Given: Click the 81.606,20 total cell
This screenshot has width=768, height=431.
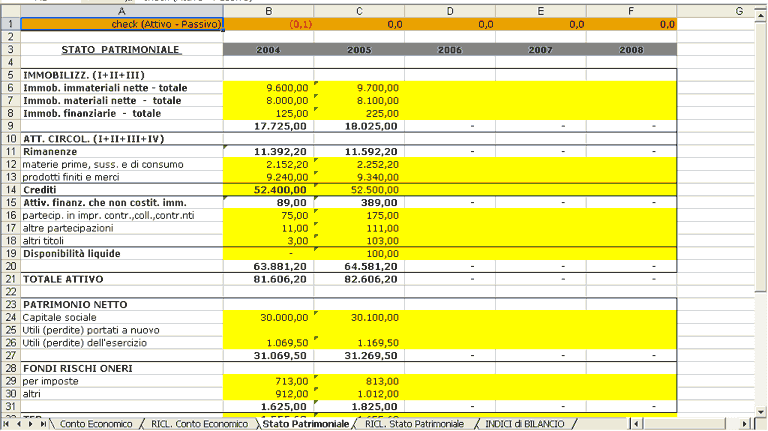Looking at the screenshot, I should (268, 279).
